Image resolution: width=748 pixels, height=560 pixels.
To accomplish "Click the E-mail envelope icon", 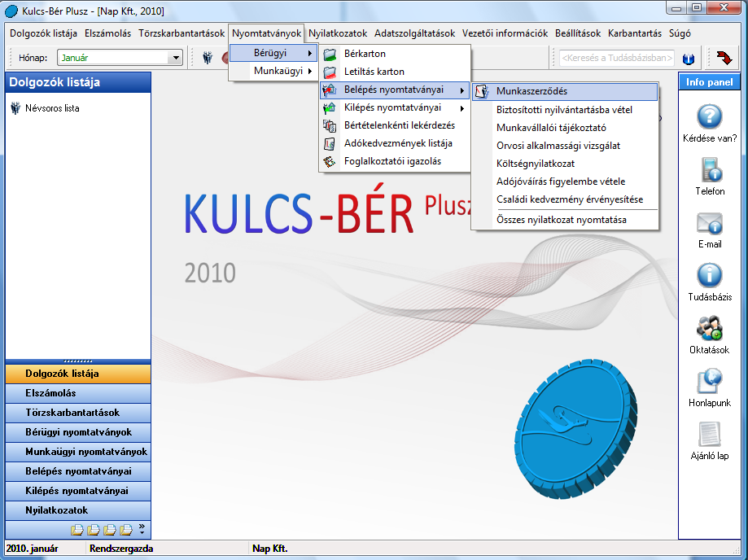I will point(710,223).
